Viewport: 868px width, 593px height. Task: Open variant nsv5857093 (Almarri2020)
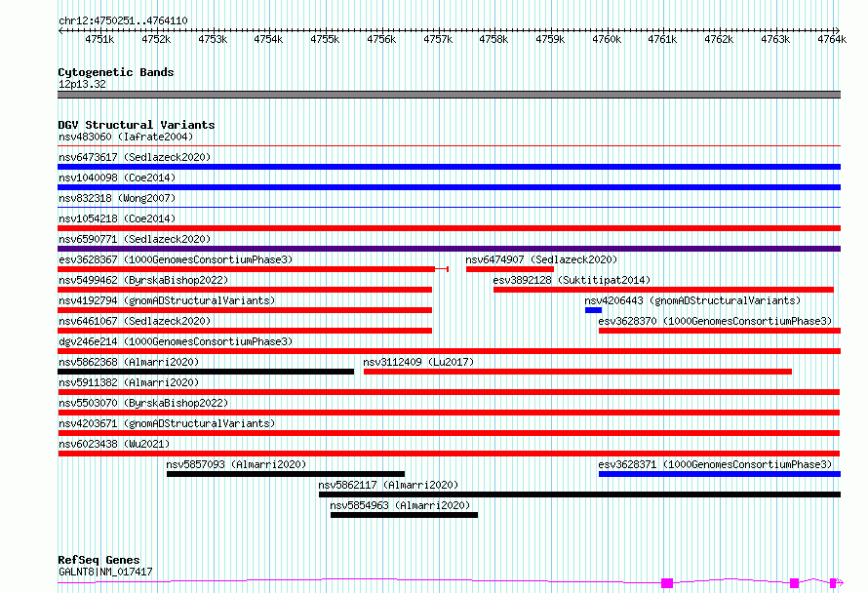pos(236,464)
